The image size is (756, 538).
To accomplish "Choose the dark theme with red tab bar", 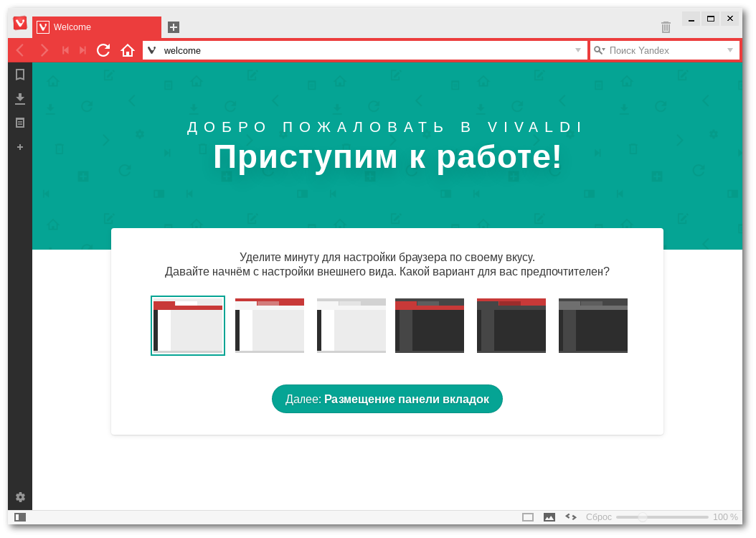I will point(511,326).
